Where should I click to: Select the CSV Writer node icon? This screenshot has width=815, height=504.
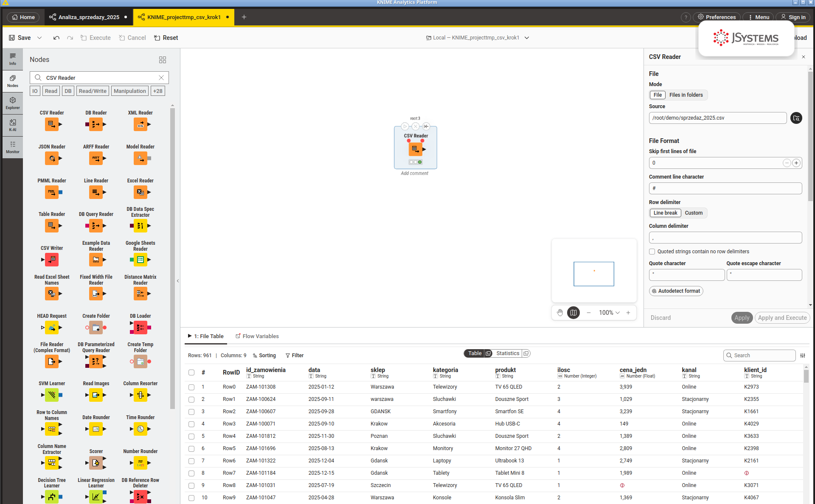(52, 260)
